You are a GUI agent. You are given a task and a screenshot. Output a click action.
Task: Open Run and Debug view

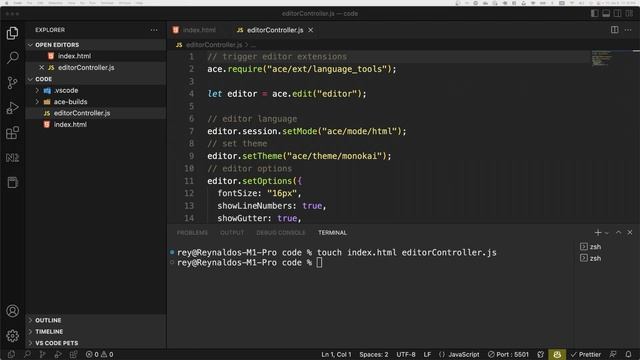pos(12,108)
